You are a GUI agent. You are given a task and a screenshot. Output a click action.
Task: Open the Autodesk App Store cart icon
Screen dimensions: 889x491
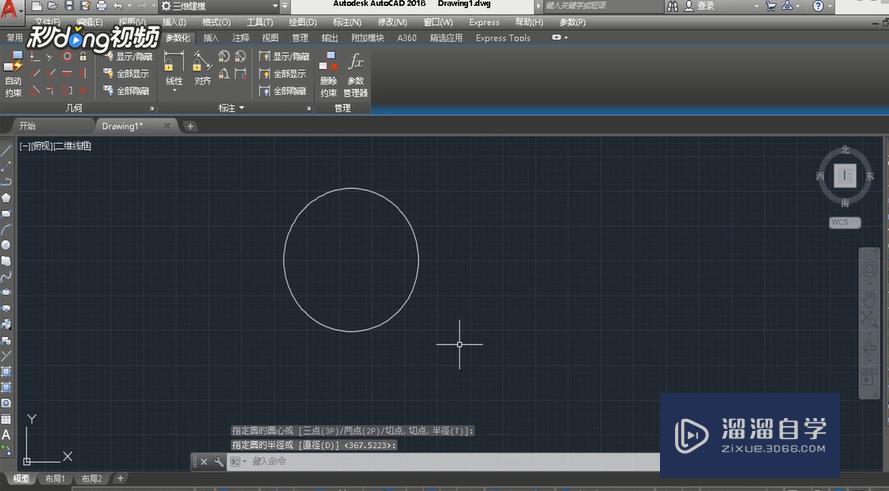pos(771,6)
